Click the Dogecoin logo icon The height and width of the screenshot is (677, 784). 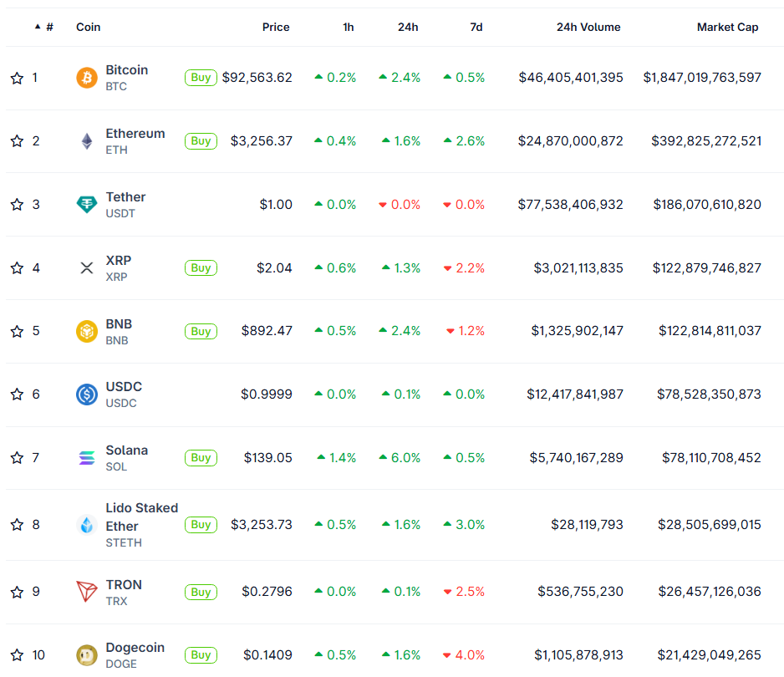point(87,655)
